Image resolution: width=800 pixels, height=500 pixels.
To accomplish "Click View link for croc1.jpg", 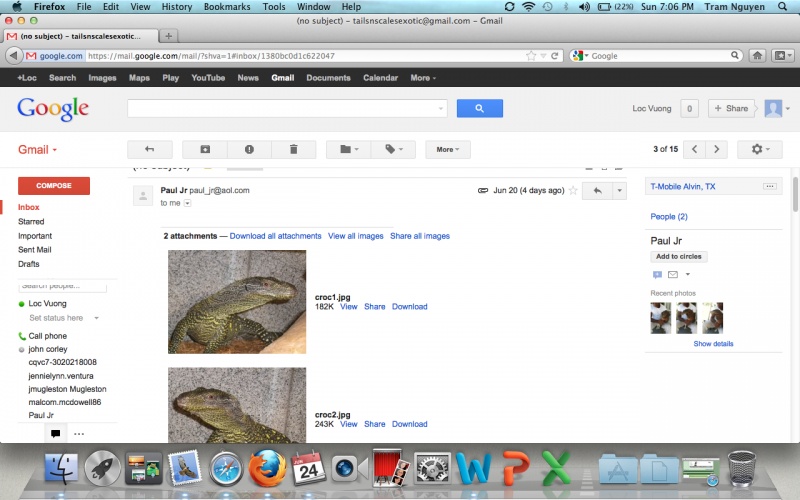I will [x=349, y=307].
